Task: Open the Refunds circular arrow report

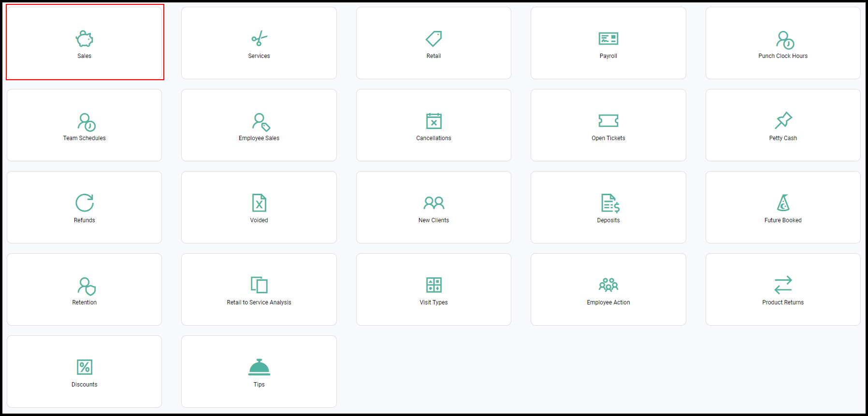Action: [x=85, y=207]
